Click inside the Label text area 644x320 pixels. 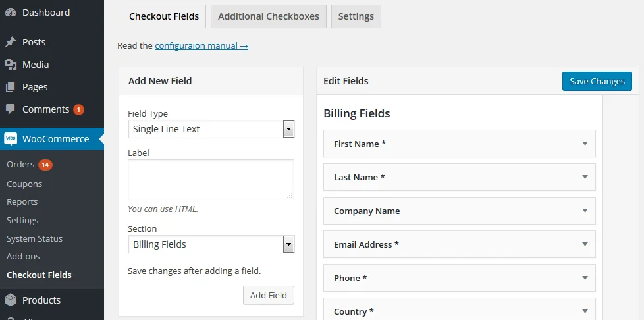coord(211,180)
